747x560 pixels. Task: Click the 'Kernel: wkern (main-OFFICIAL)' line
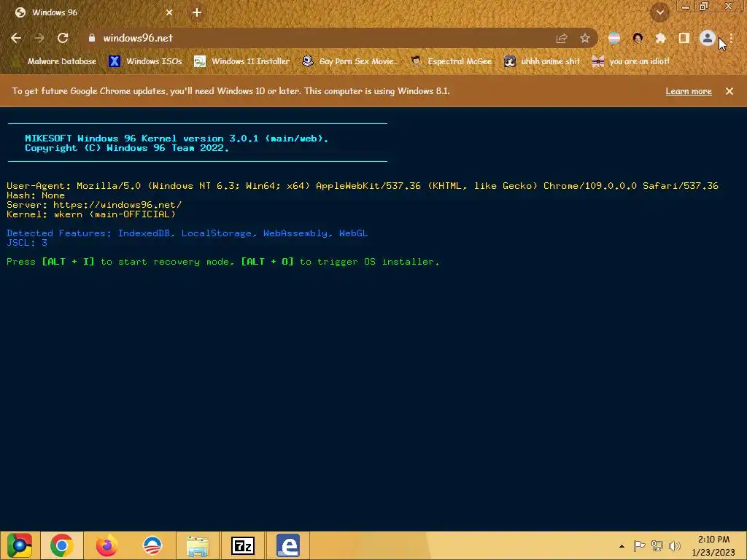pyautogui.click(x=91, y=214)
